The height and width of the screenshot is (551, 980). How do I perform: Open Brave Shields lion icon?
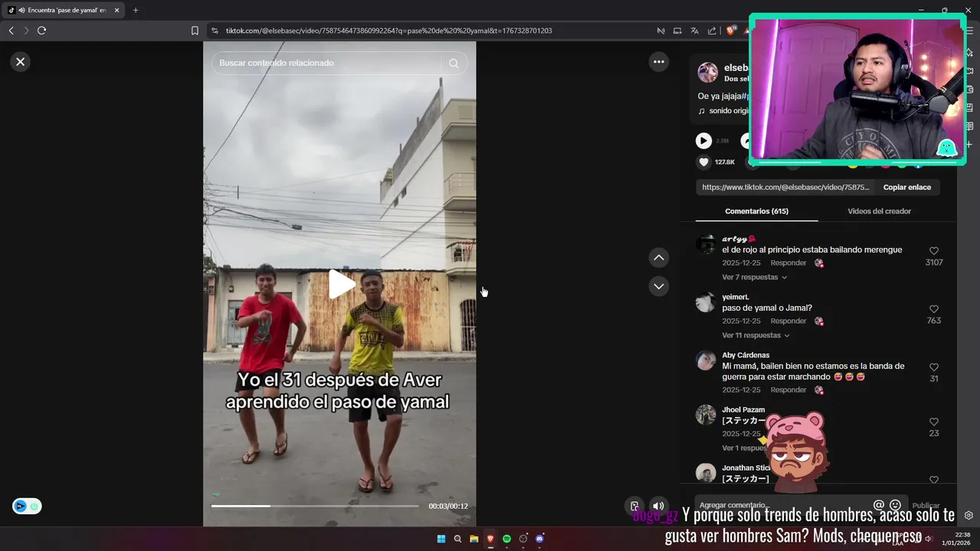pos(730,31)
